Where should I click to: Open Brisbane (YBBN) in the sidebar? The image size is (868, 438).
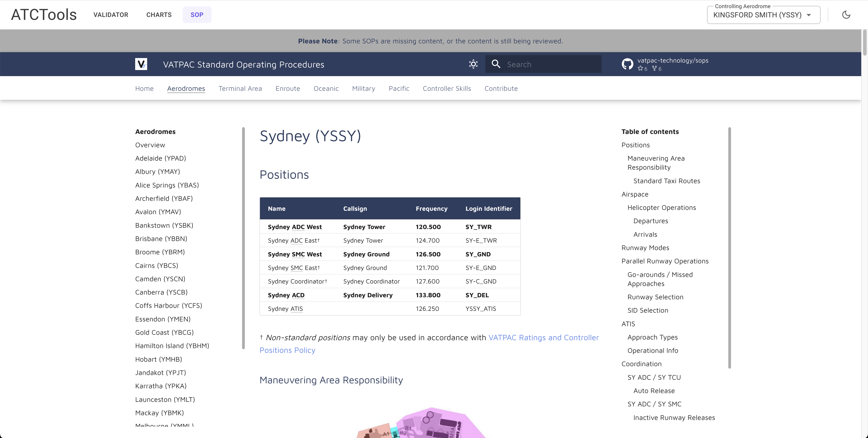click(161, 239)
